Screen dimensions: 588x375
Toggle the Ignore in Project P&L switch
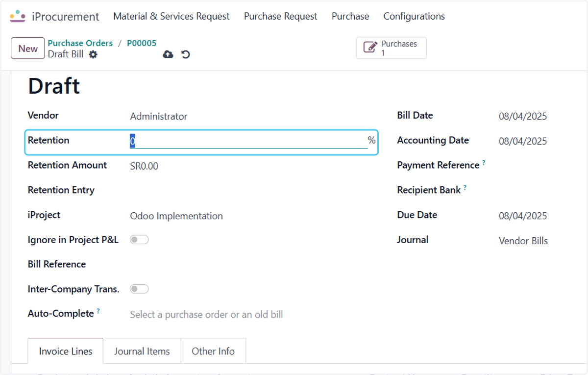pos(139,240)
